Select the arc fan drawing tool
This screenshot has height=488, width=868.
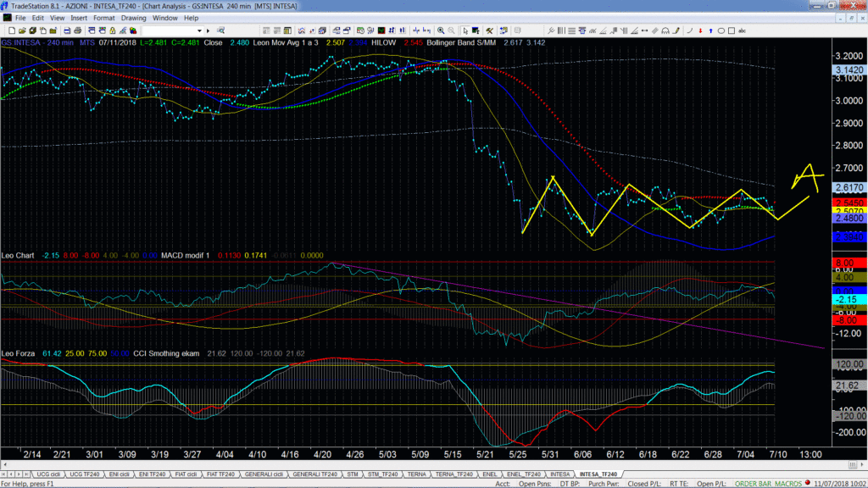coord(665,30)
